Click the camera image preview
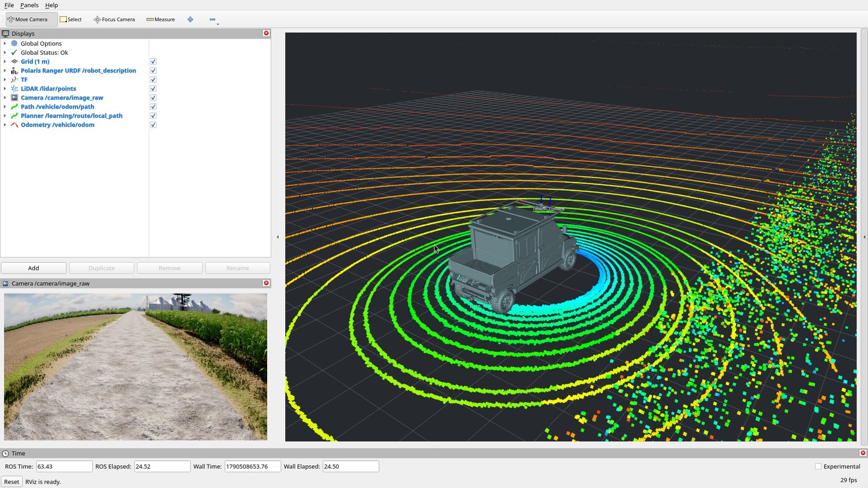Screen dimensions: 868x488 click(x=136, y=366)
